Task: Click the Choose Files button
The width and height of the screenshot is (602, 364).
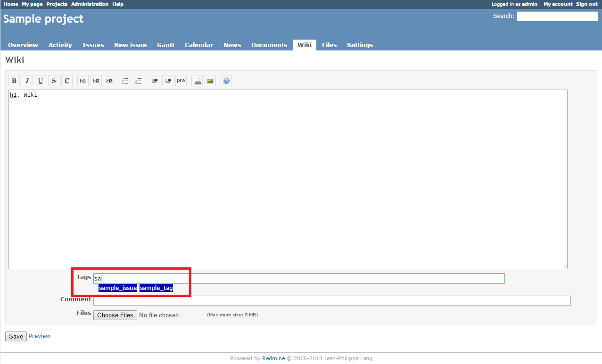Action: [115, 315]
